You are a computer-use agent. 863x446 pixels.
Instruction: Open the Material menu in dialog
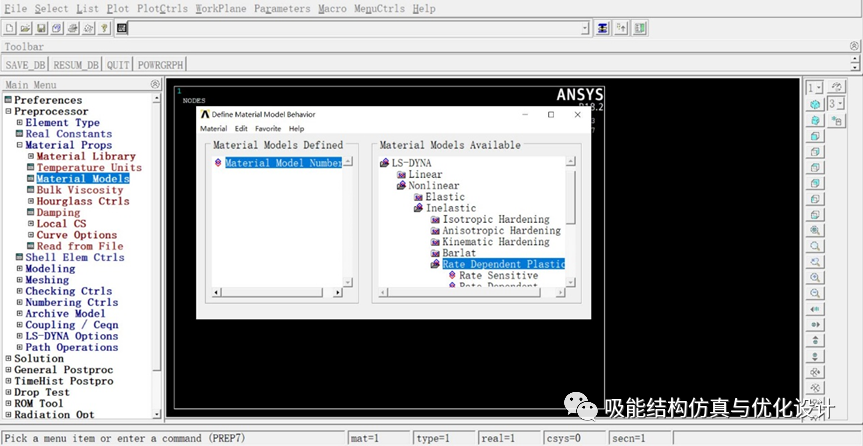point(214,129)
